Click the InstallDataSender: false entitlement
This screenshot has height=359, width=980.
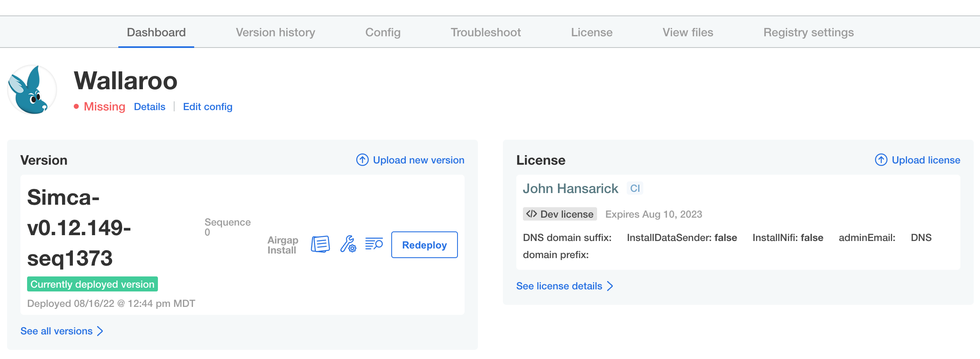[682, 238]
